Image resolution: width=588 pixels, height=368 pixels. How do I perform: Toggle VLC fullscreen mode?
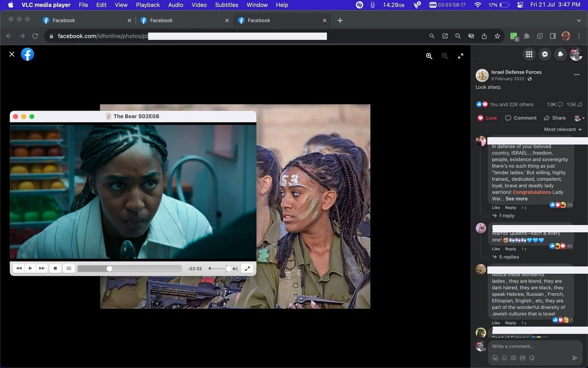tap(248, 268)
